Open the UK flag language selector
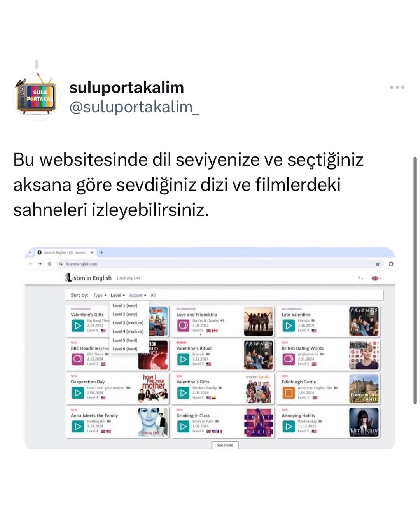 (x=376, y=278)
